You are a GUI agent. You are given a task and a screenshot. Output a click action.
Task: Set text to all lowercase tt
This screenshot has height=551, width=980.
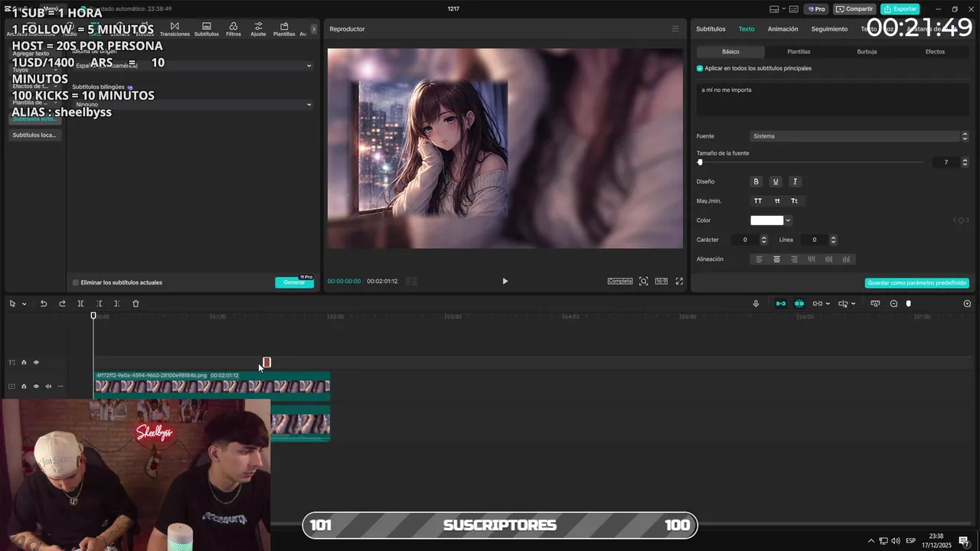pyautogui.click(x=777, y=201)
